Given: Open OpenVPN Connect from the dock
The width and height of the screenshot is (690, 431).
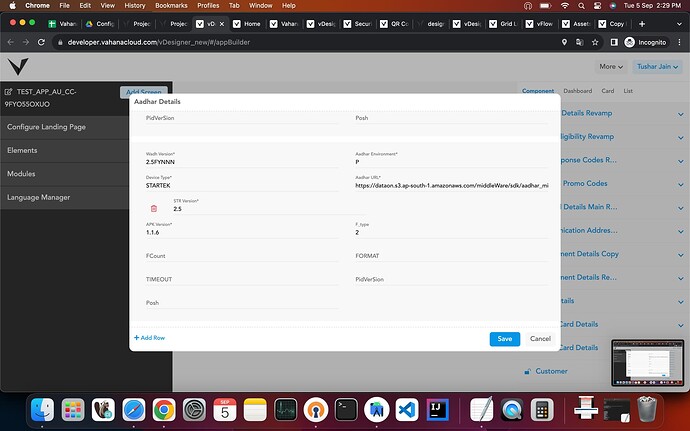Looking at the screenshot, I should [x=316, y=410].
